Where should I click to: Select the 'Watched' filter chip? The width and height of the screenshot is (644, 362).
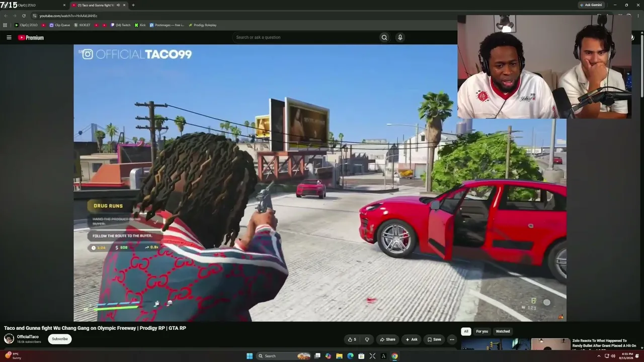tap(503, 331)
